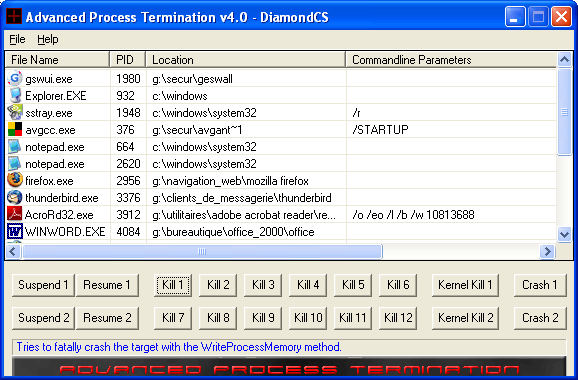Open the File menu

click(17, 39)
